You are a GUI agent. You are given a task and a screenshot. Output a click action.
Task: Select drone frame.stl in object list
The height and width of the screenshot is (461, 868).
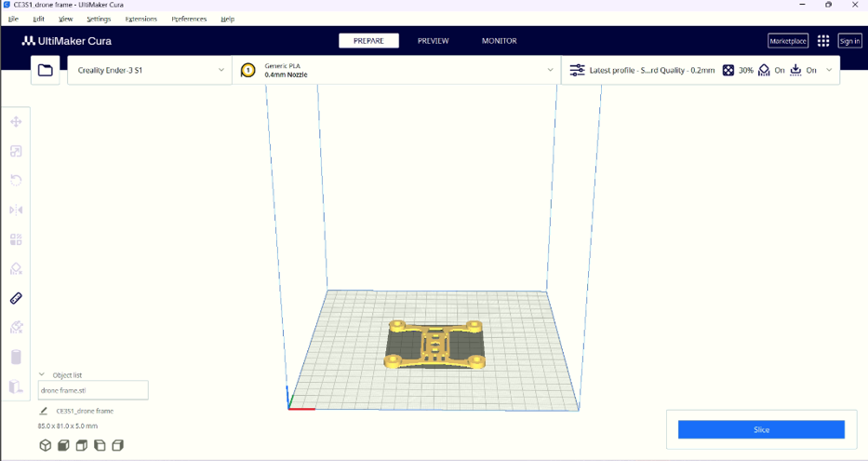click(x=93, y=390)
